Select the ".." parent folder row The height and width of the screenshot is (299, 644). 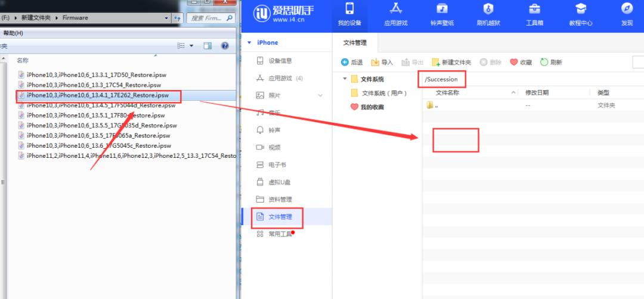[x=533, y=105]
